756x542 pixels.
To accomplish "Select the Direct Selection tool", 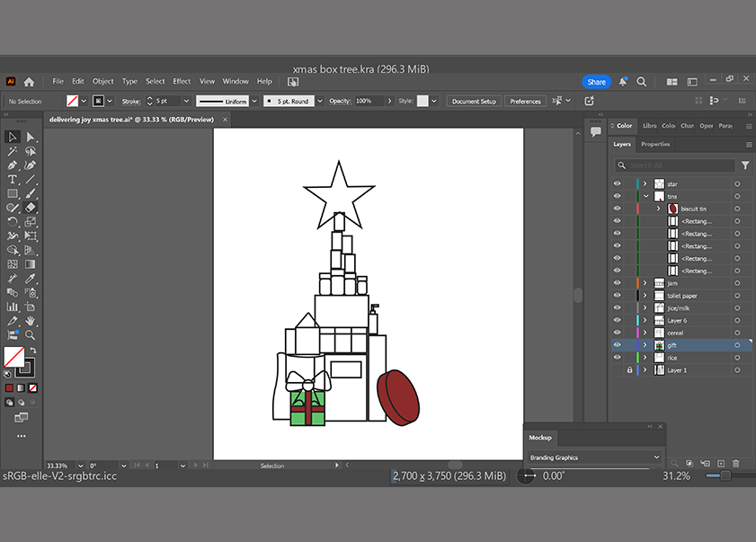I will (x=31, y=137).
